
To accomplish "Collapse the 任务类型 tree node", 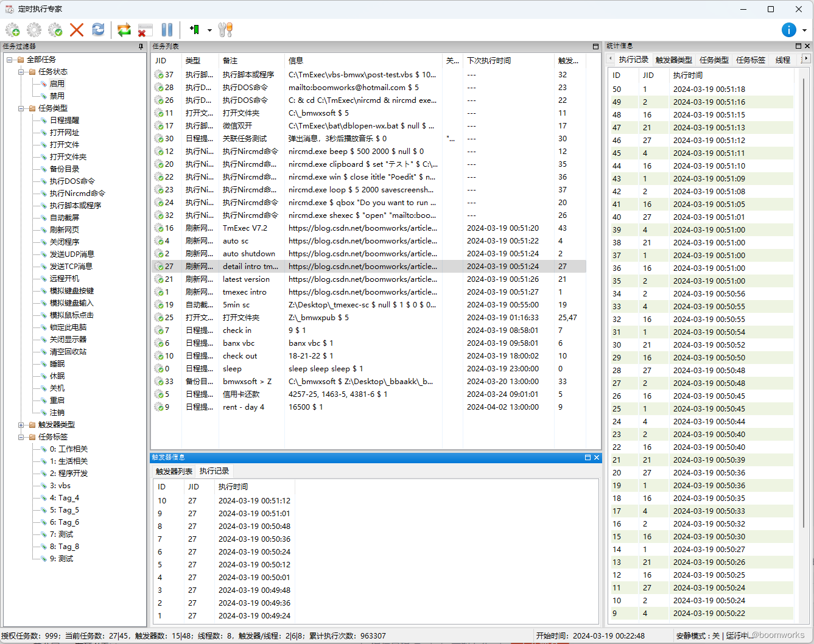I will pyautogui.click(x=20, y=108).
